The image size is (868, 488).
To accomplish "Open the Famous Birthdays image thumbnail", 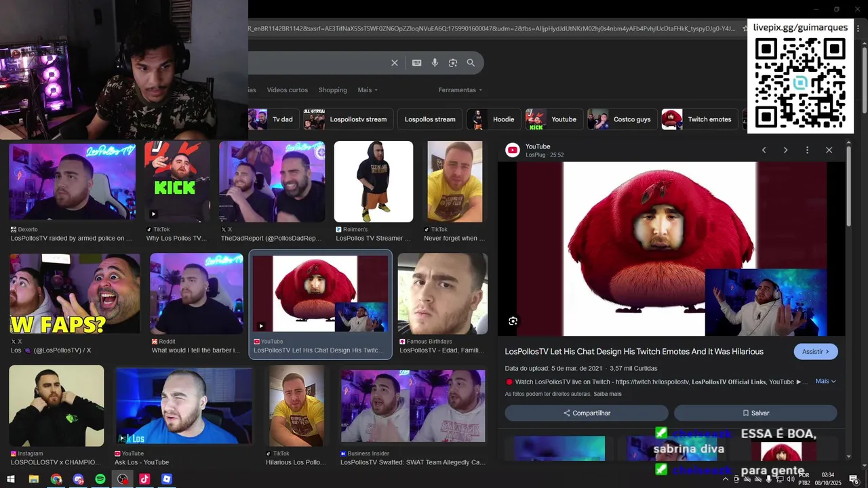I will click(443, 294).
